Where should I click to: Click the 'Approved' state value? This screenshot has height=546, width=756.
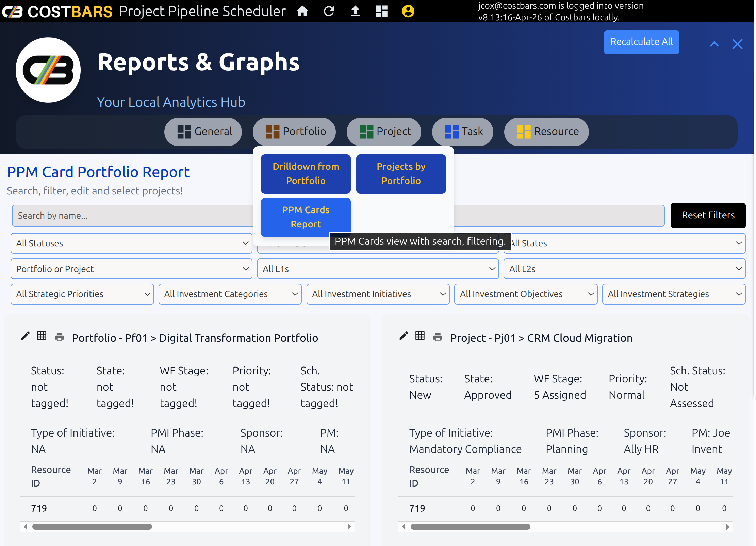coord(488,395)
